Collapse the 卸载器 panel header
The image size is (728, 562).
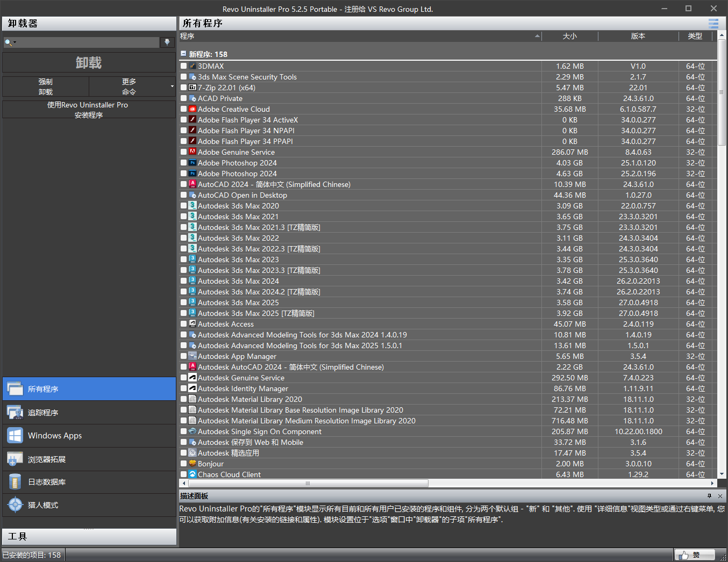89,24
